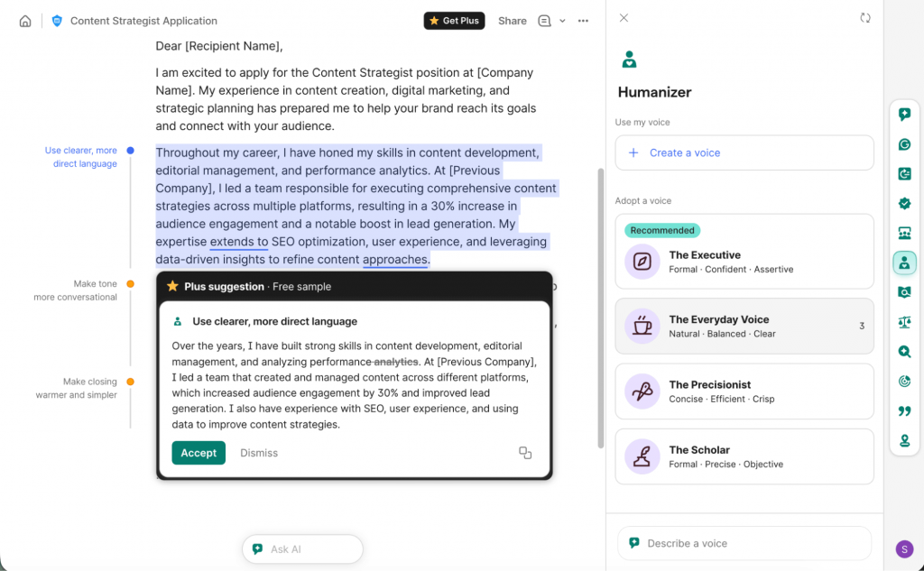Select The Executive recommended voice
Viewport: 924px width, 571px height.
pos(744,260)
